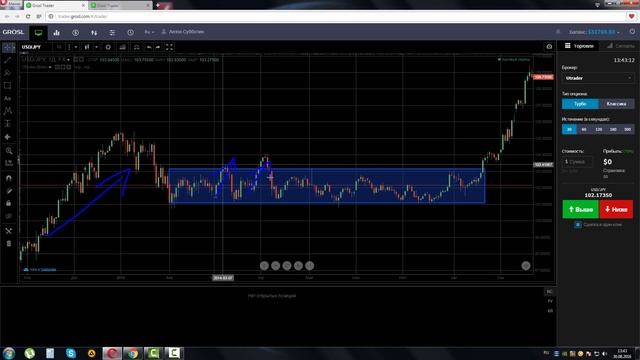Image resolution: width=640 pixels, height=360 pixels.
Task: Select the crosshair cursor tool
Action: (8, 48)
